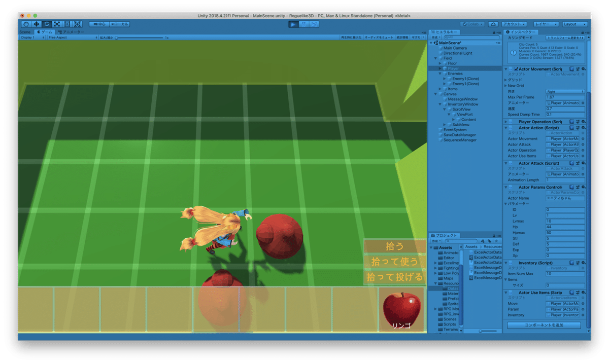This screenshot has height=364, width=609.
Task: Click the プロジェクト tab
Action: 445,235
